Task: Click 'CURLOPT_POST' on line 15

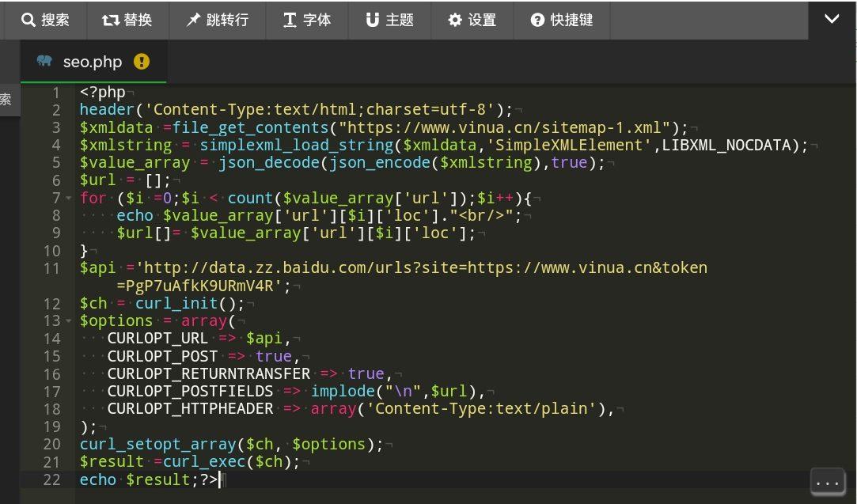Action: point(162,356)
